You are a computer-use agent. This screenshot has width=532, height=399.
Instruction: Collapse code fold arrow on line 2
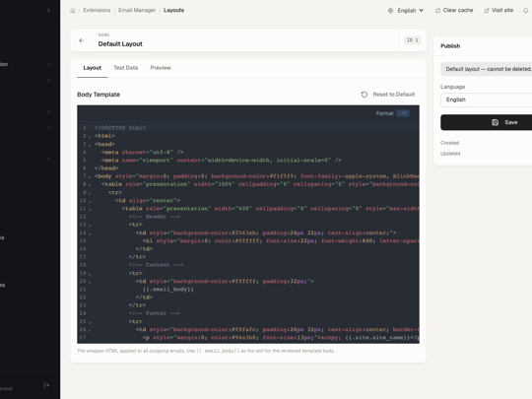[90, 136]
